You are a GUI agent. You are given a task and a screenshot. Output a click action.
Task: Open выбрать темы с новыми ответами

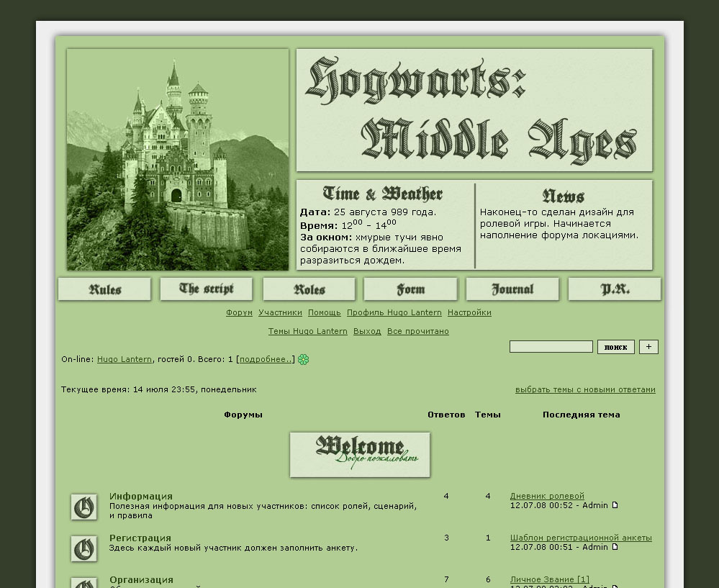585,389
